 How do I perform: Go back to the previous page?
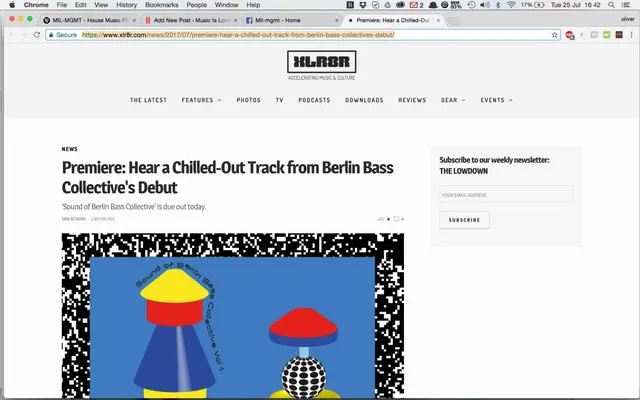tap(12, 35)
